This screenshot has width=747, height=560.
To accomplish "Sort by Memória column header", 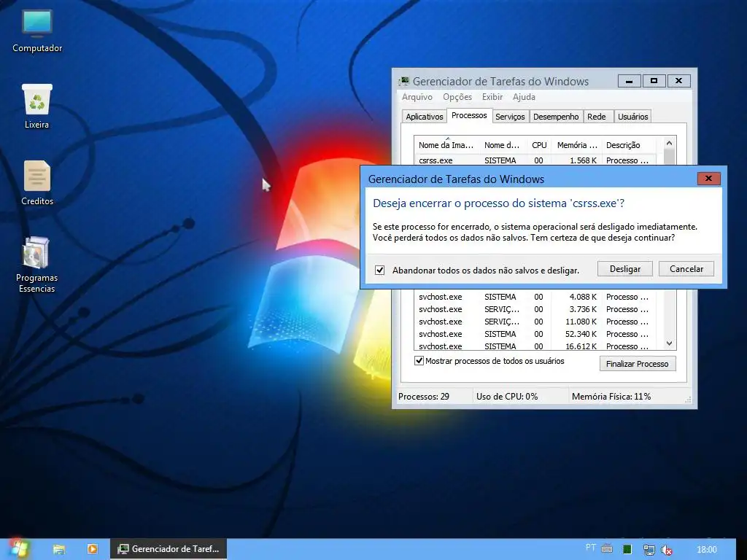I will 577,145.
